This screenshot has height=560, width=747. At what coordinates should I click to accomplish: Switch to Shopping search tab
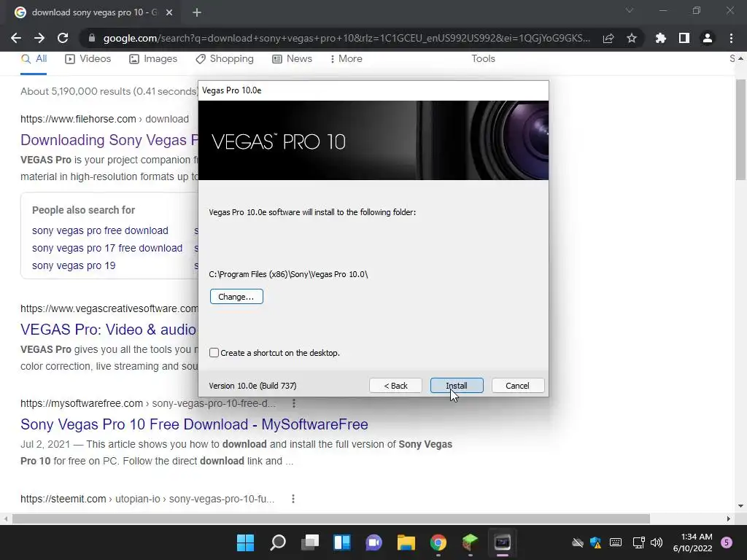pos(225,58)
